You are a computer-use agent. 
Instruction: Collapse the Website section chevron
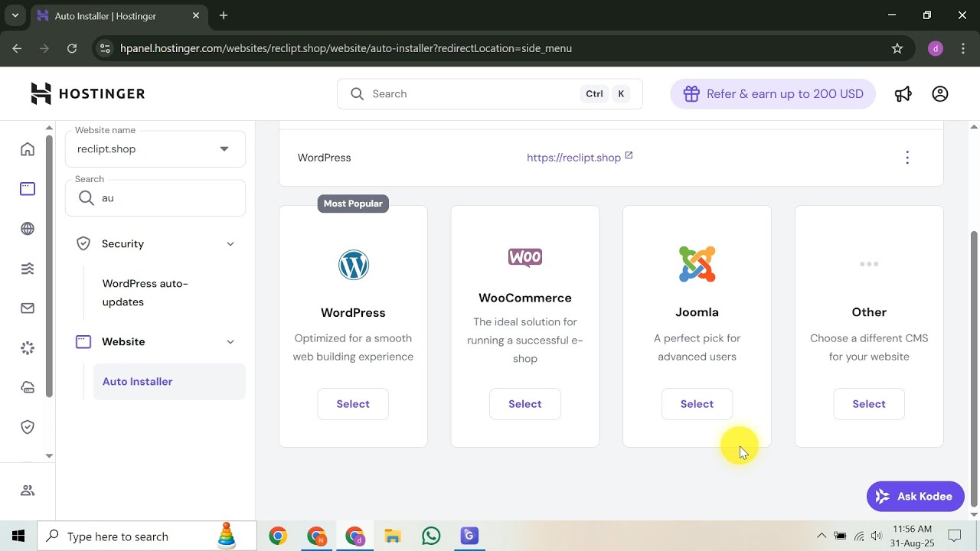pos(230,342)
